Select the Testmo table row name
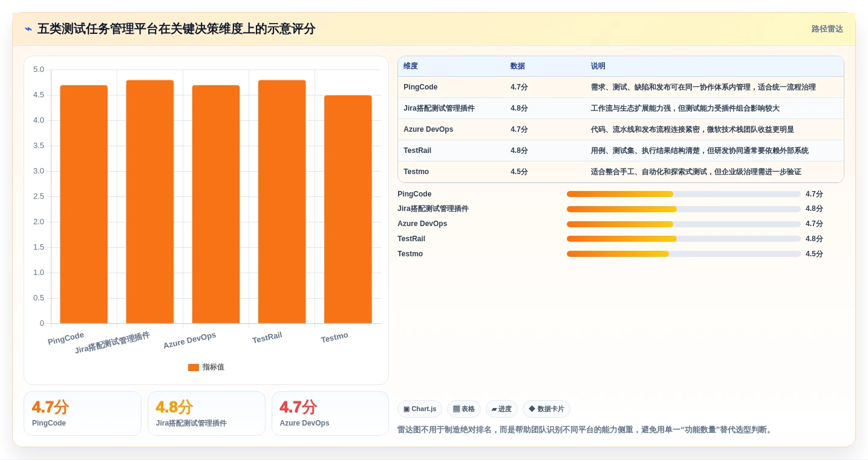Image resolution: width=868 pixels, height=460 pixels. (x=416, y=172)
